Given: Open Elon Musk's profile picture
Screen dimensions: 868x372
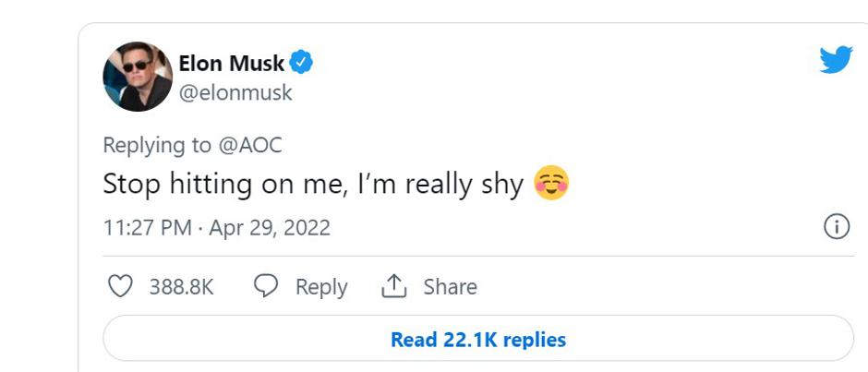Looking at the screenshot, I should (x=138, y=77).
